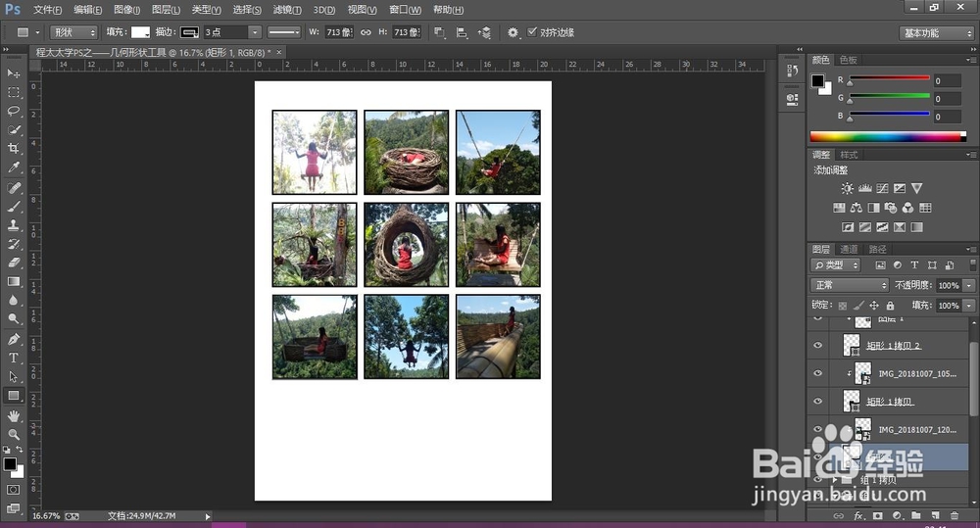Open the 填充 fill percentage dropdown arrow
Viewport: 980px width, 528px height.
[969, 306]
